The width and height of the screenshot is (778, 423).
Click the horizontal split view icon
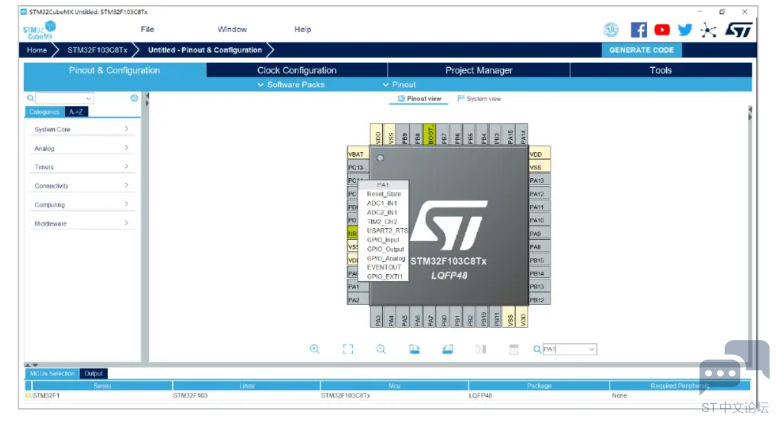tap(514, 349)
